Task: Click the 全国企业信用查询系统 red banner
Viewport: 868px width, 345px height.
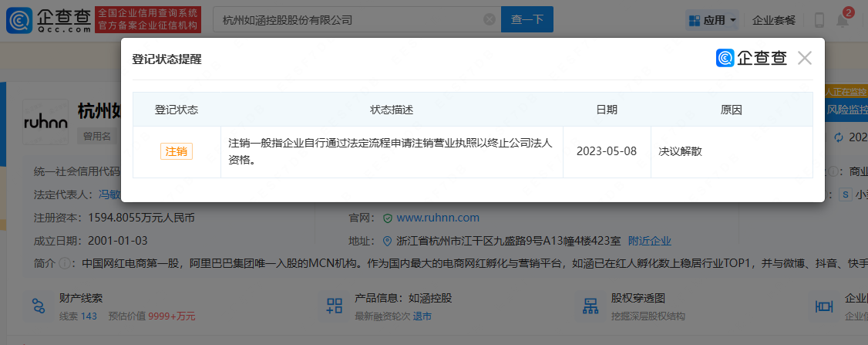Action: [x=148, y=20]
